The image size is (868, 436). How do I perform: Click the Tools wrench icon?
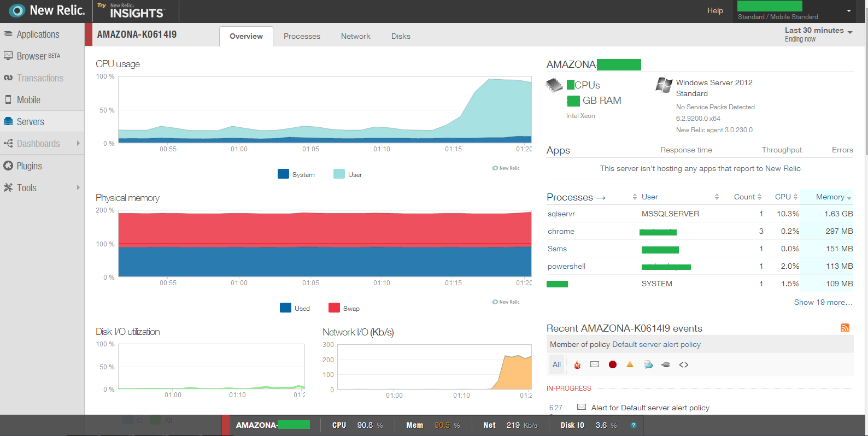(8, 187)
